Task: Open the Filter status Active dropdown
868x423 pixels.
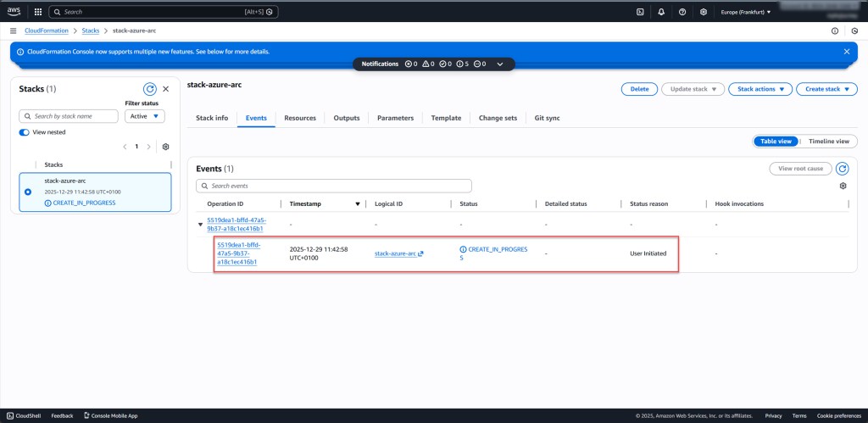Action: [x=144, y=116]
